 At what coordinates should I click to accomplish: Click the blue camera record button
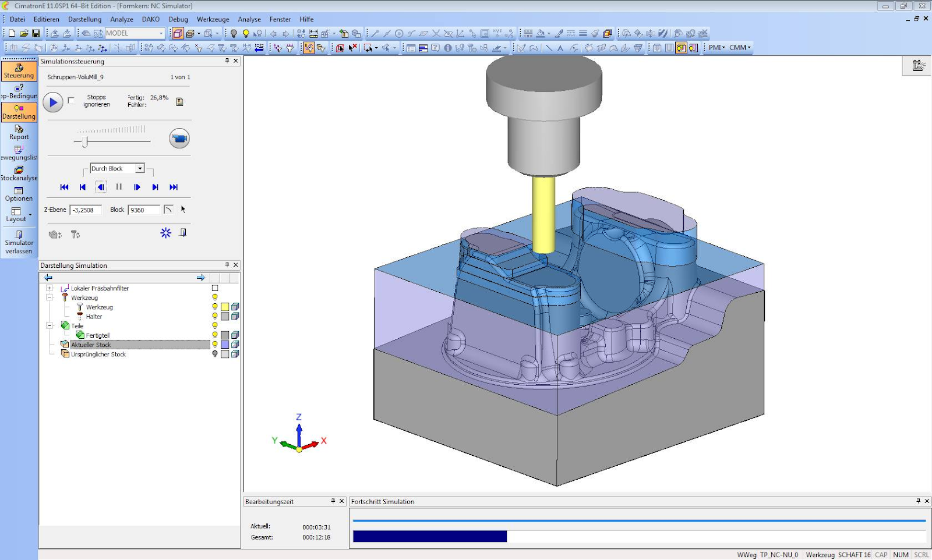click(x=179, y=139)
